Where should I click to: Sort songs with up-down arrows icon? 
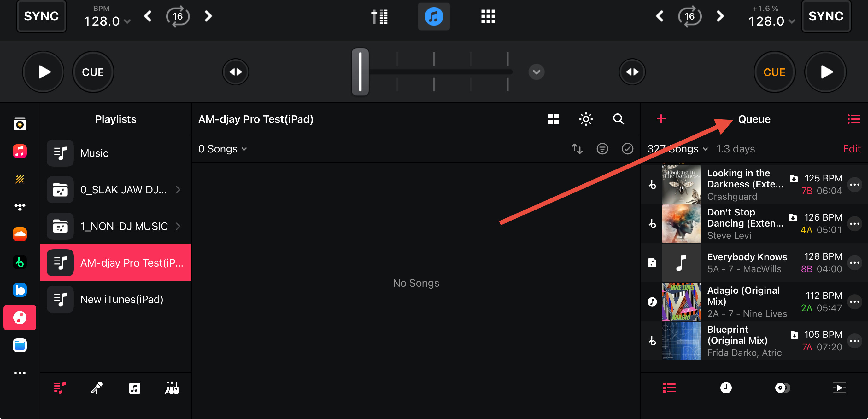(x=577, y=148)
